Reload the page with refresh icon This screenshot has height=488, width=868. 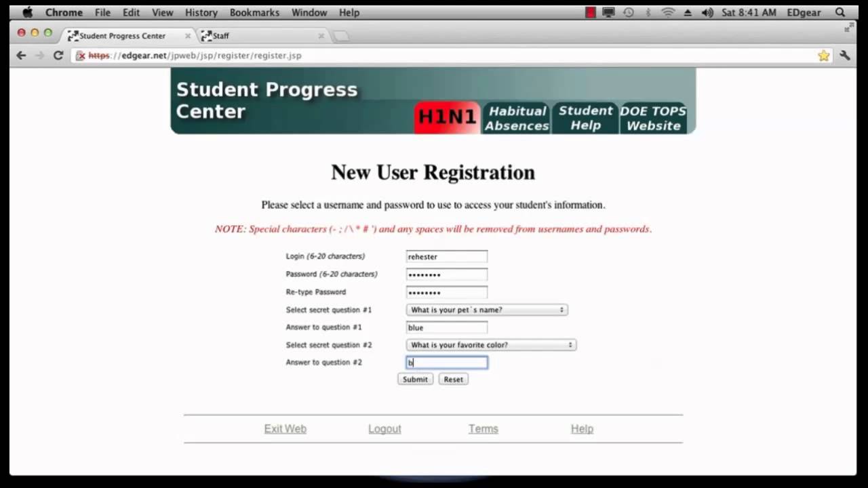(58, 56)
